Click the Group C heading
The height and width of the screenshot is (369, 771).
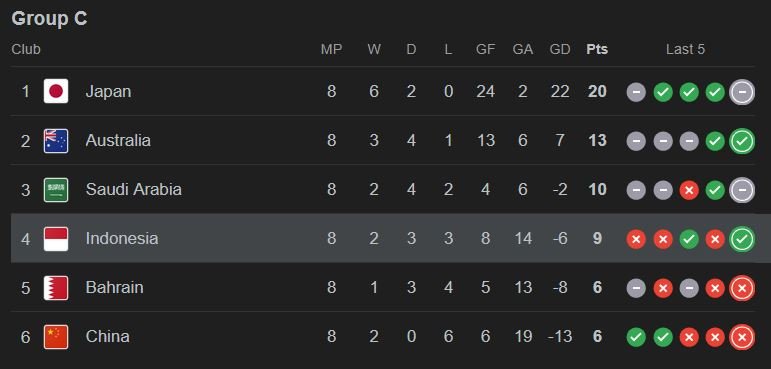pyautogui.click(x=49, y=19)
